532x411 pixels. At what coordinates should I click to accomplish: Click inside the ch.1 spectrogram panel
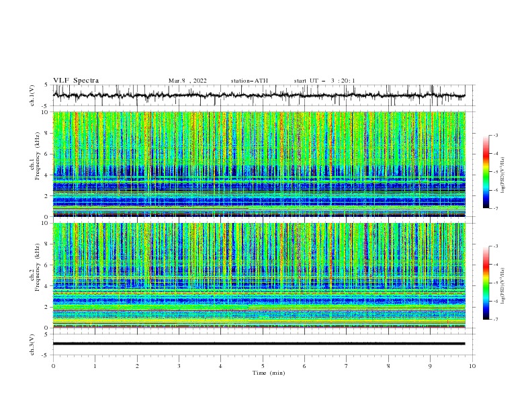259,164
